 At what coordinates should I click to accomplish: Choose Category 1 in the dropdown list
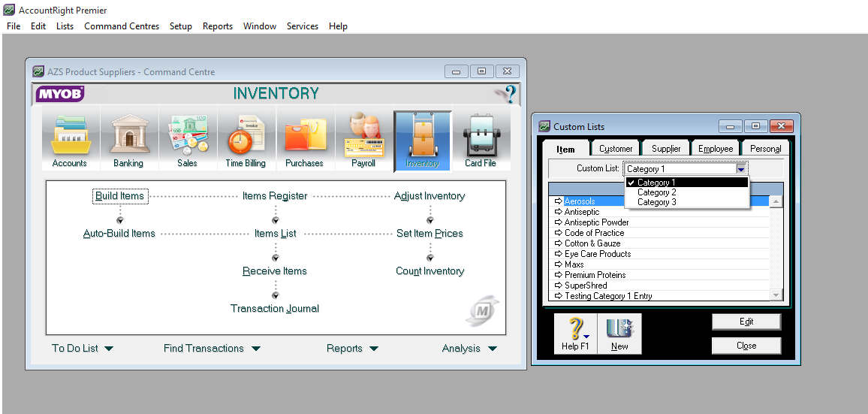pos(686,183)
